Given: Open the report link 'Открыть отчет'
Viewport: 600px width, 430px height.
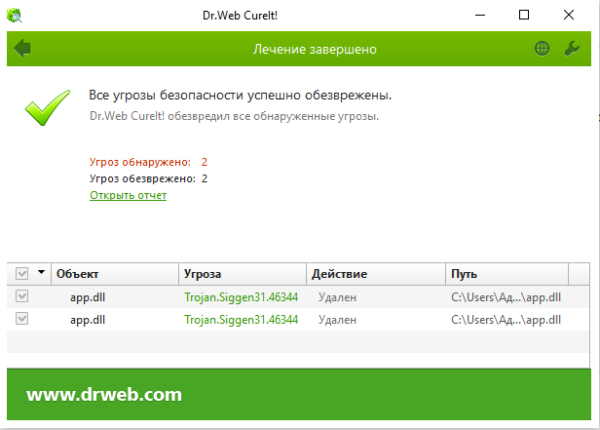Looking at the screenshot, I should (x=128, y=195).
